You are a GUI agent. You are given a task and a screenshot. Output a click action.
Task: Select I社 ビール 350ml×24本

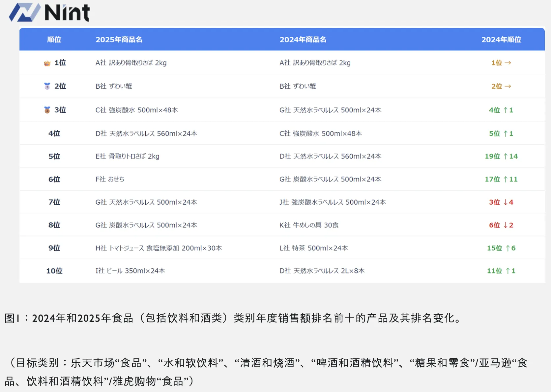pos(130,271)
